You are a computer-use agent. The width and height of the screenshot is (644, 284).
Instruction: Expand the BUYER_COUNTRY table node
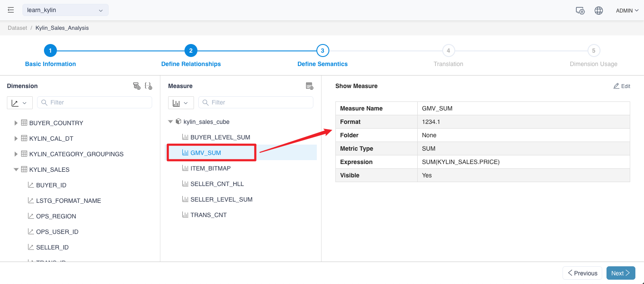pyautogui.click(x=16, y=123)
